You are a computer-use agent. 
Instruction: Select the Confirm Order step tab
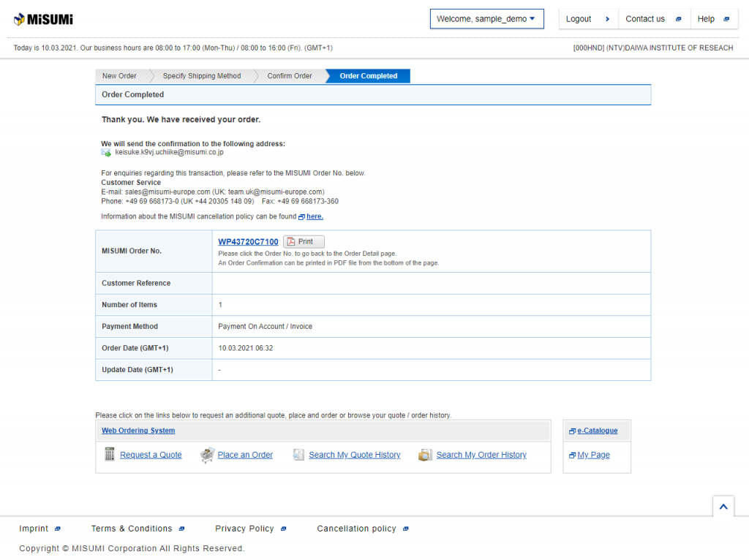point(290,76)
